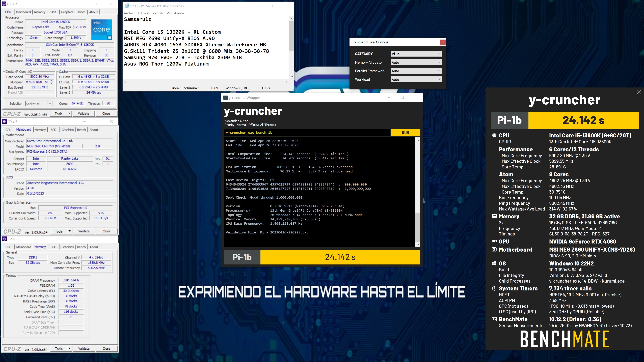Click the Uncore Frequency value 5002.5 MHz
The width and height of the screenshot is (644, 362).
pos(96,268)
